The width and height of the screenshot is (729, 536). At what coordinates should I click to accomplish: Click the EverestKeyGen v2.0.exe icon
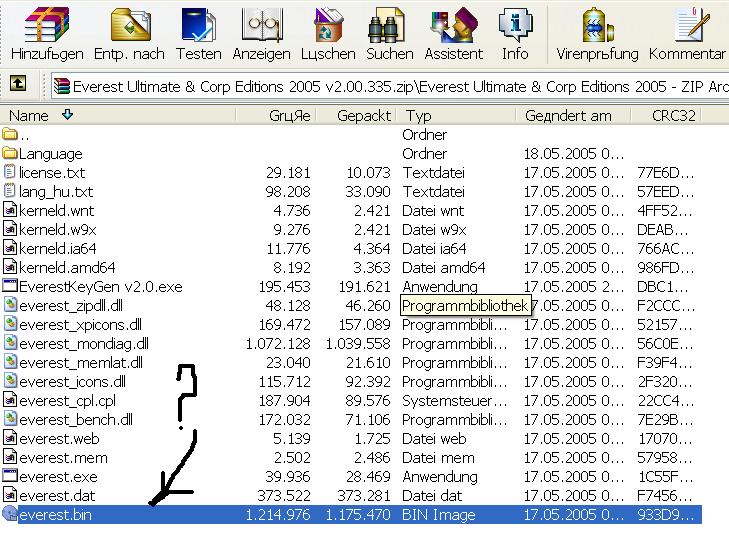pos(10,285)
